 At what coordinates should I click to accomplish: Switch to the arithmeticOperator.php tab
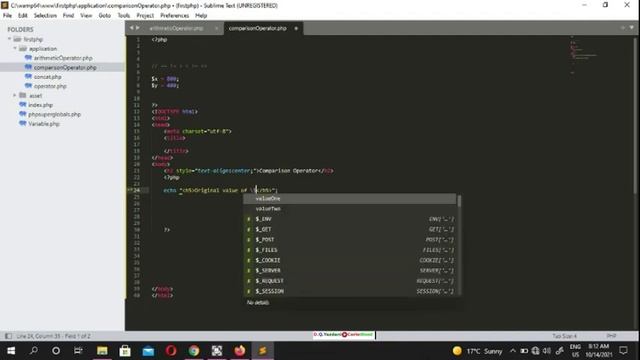coord(176,28)
